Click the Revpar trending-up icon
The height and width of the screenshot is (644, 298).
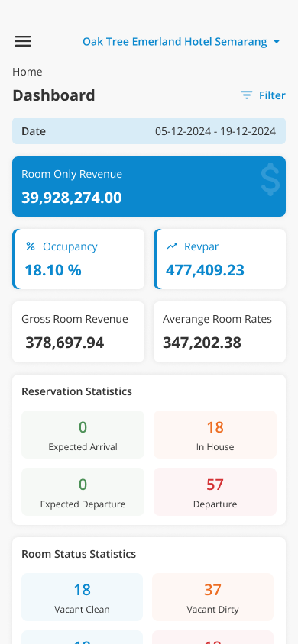[x=172, y=246]
